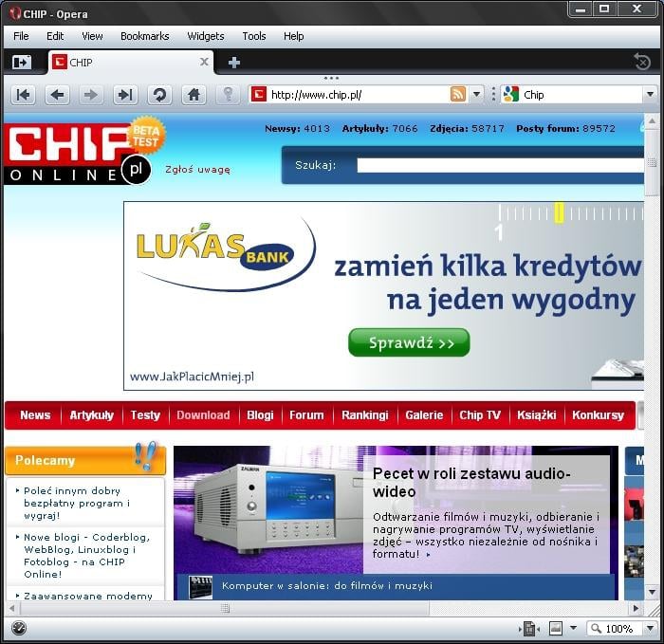
Task: Click the Sprawdź >> green button
Action: pos(409,342)
